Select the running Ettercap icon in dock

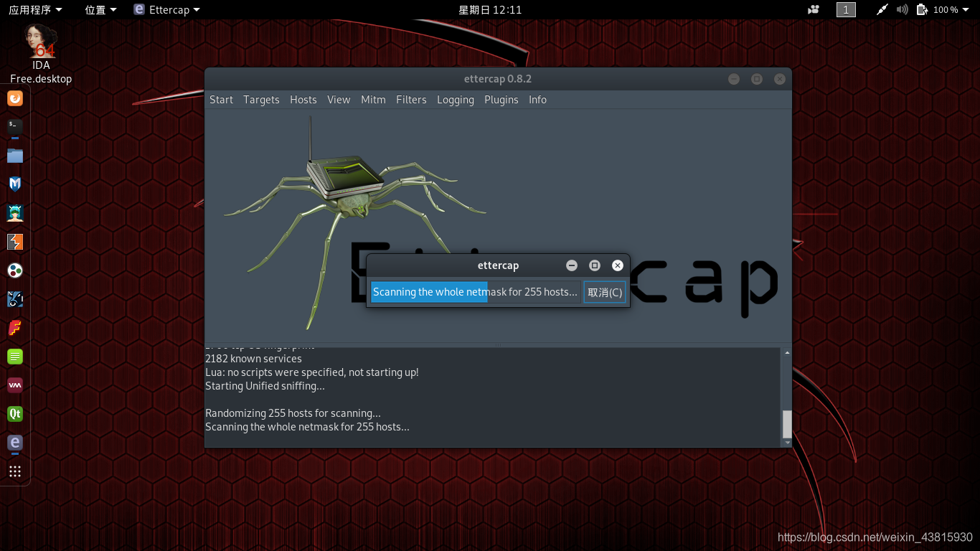click(15, 443)
